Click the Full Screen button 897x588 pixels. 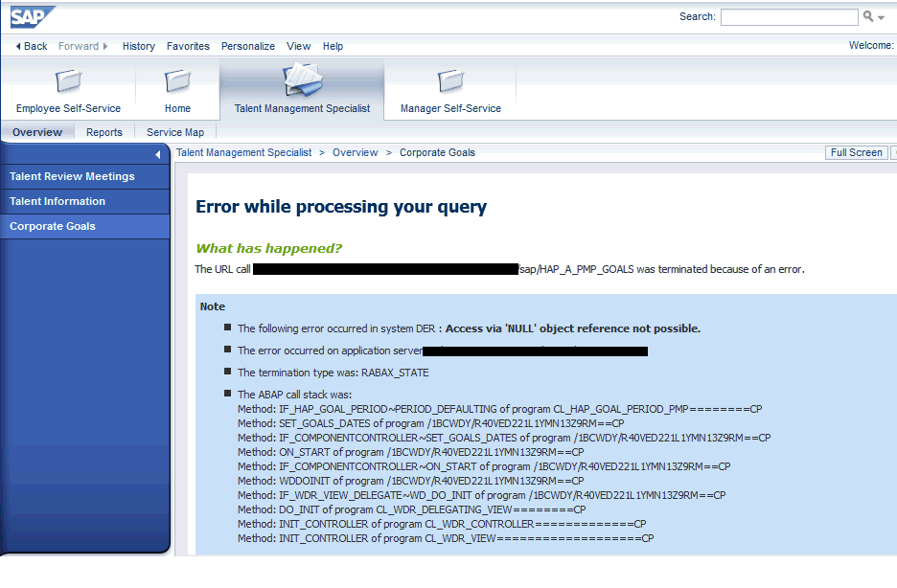click(857, 152)
